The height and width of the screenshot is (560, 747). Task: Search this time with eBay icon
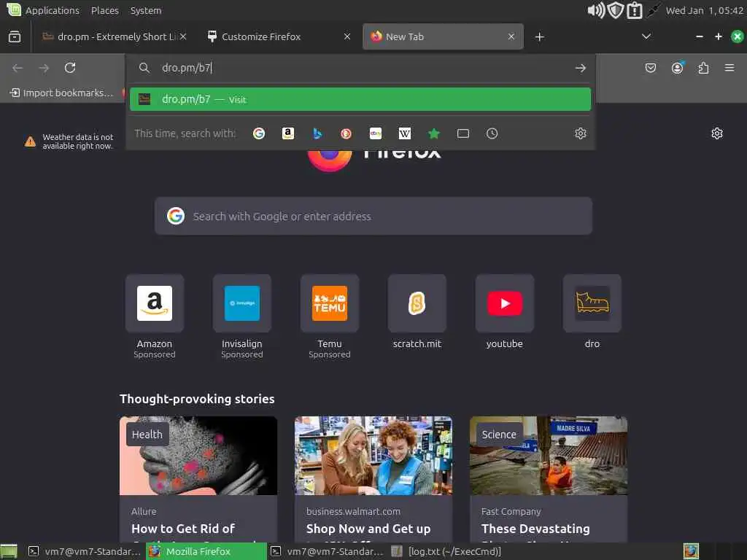tap(376, 134)
